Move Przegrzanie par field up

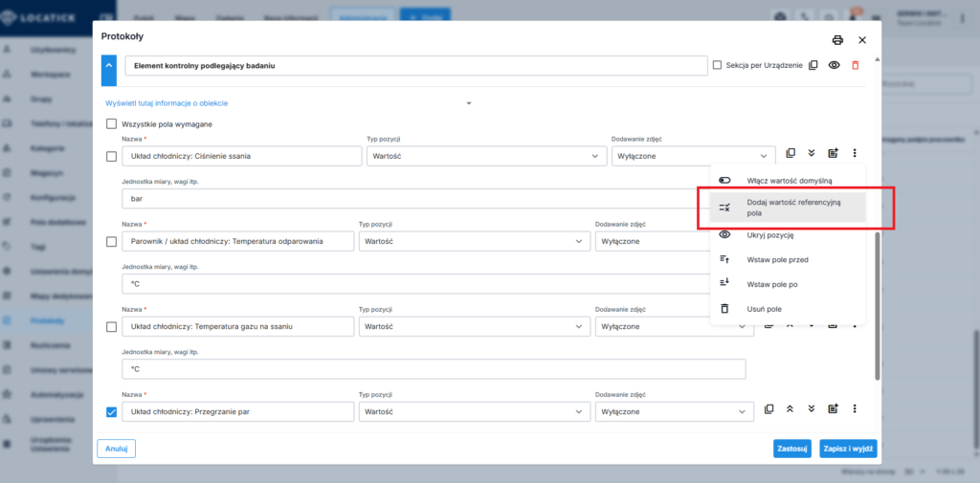790,408
